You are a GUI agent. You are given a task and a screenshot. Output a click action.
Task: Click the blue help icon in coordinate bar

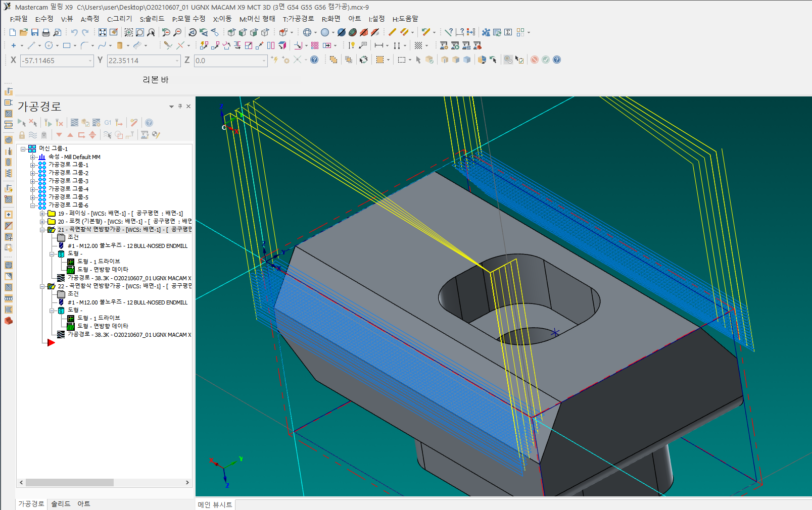click(x=314, y=60)
